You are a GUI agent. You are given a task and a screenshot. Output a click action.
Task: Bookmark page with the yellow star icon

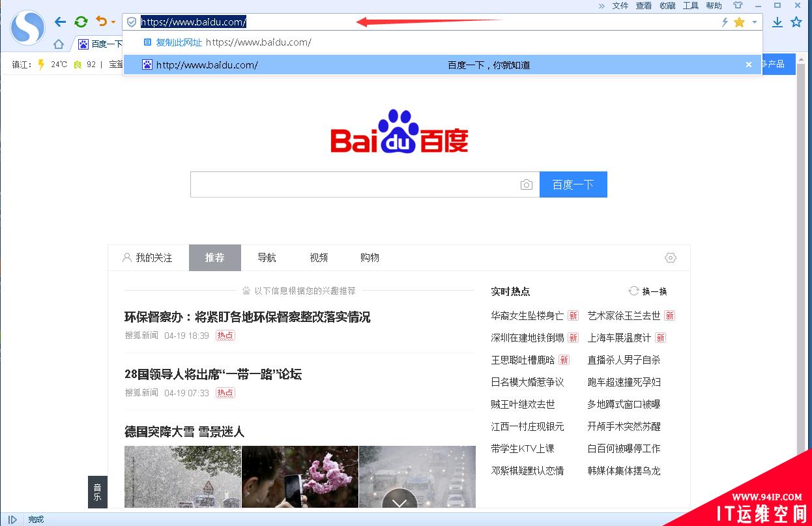click(739, 22)
